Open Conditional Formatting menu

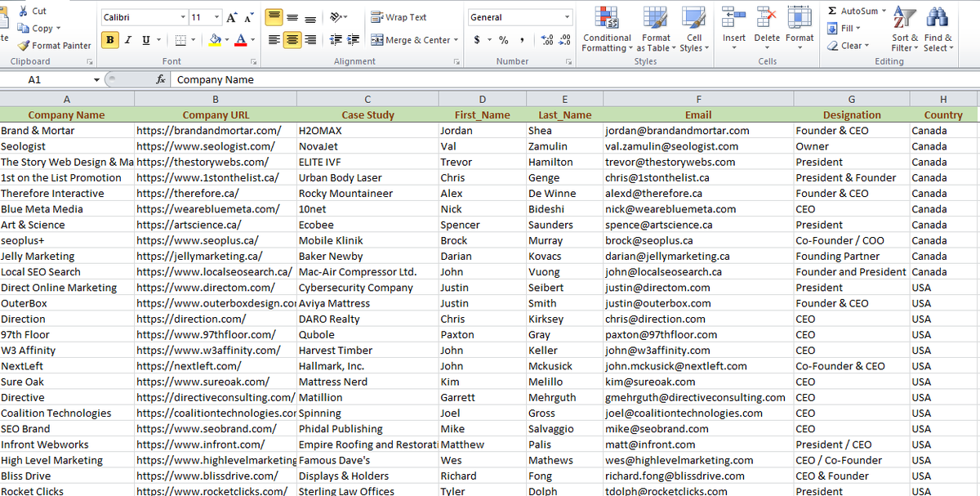tap(606, 29)
